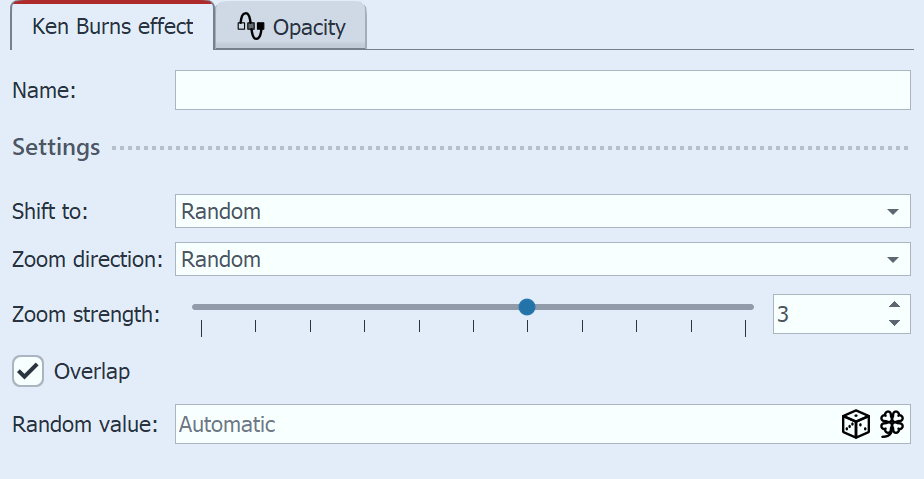Viewport: 924px width, 479px height.
Task: Click the Overlap label text
Action: (92, 371)
